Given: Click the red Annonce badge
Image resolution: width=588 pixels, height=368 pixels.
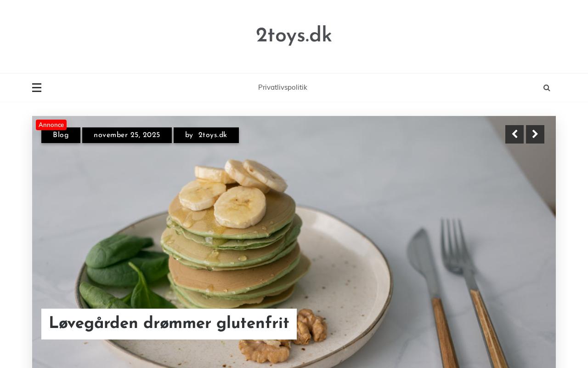Looking at the screenshot, I should tap(51, 125).
